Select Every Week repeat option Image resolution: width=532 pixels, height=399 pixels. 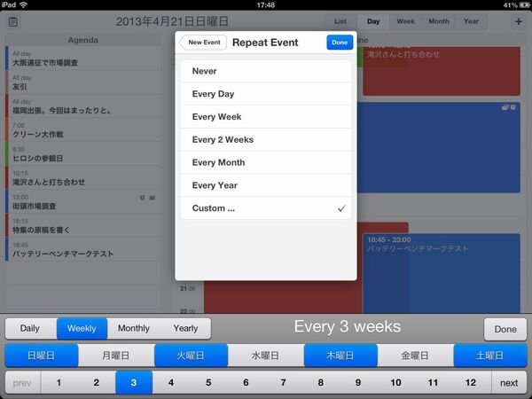tap(266, 117)
